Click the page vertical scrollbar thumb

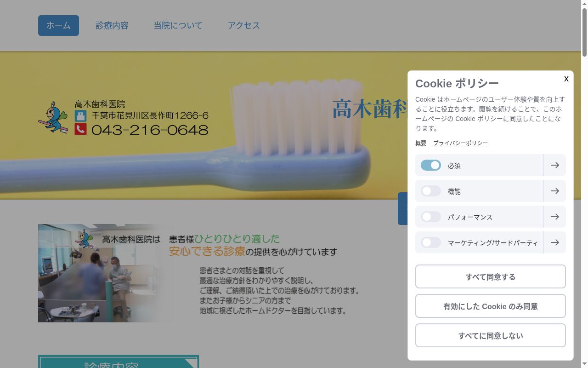(x=584, y=32)
